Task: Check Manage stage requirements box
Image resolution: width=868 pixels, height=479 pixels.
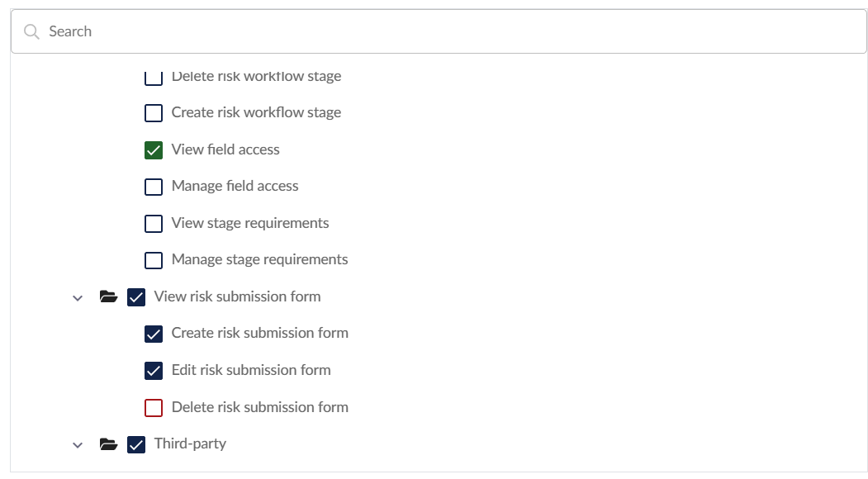Action: tap(154, 260)
